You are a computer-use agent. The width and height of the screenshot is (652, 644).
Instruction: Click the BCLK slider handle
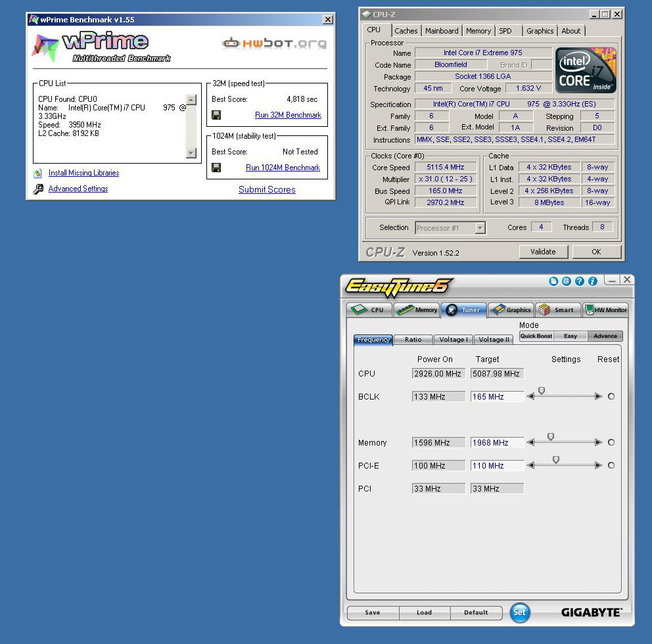(542, 391)
